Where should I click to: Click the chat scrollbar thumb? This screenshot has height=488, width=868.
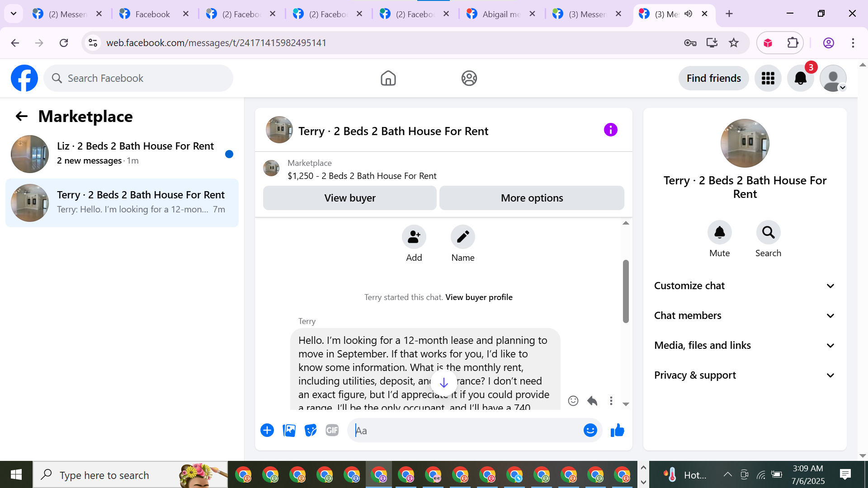pos(626,291)
